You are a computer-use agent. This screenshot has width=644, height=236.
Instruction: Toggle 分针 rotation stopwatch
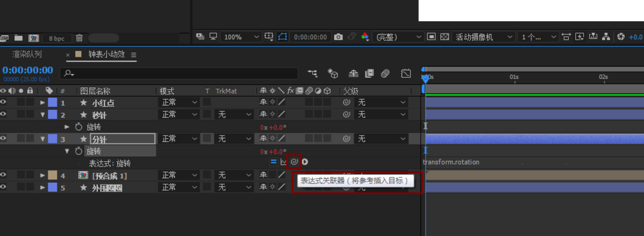[79, 152]
